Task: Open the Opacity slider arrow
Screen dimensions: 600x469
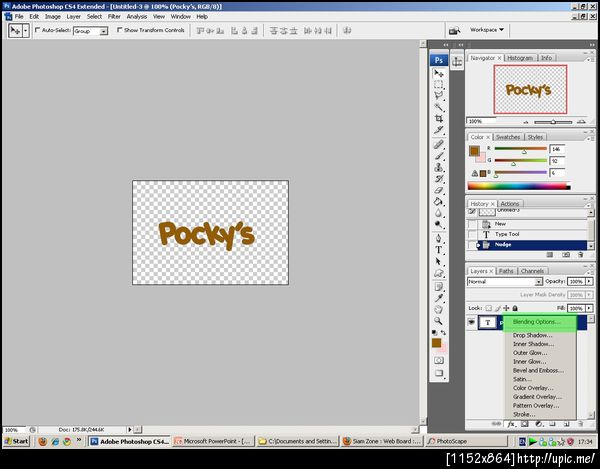Action: coord(589,282)
